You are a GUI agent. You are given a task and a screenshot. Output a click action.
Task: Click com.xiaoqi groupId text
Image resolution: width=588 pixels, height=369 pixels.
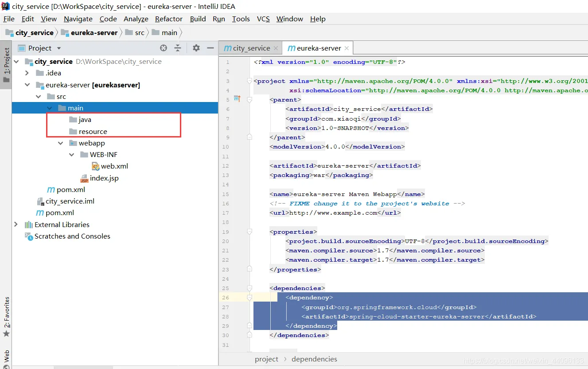(341, 119)
